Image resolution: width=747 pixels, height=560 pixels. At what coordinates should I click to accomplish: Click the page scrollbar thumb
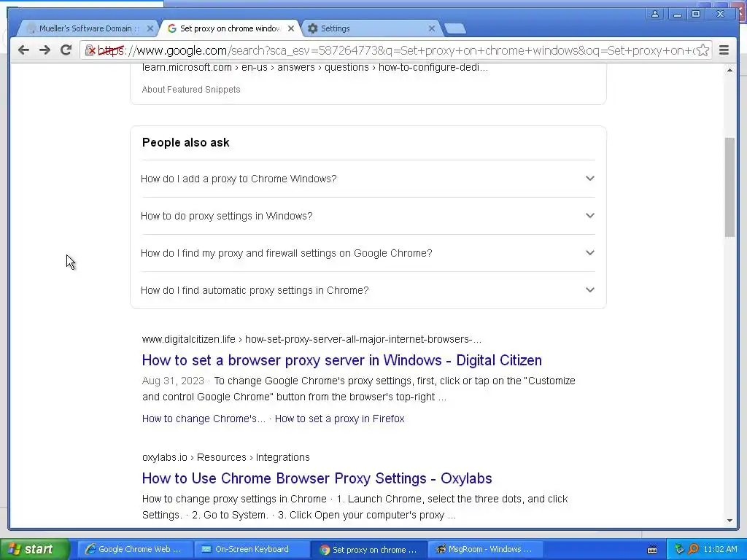pyautogui.click(x=729, y=187)
